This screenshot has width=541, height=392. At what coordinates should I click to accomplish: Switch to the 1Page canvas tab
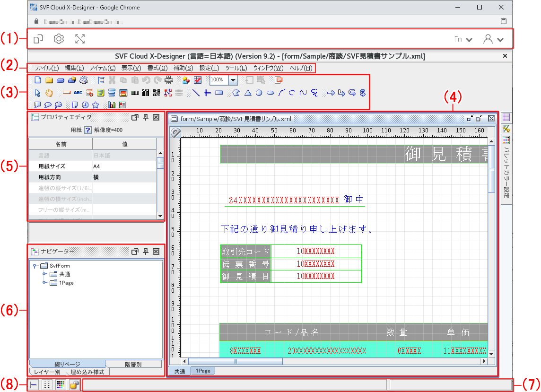point(203,371)
